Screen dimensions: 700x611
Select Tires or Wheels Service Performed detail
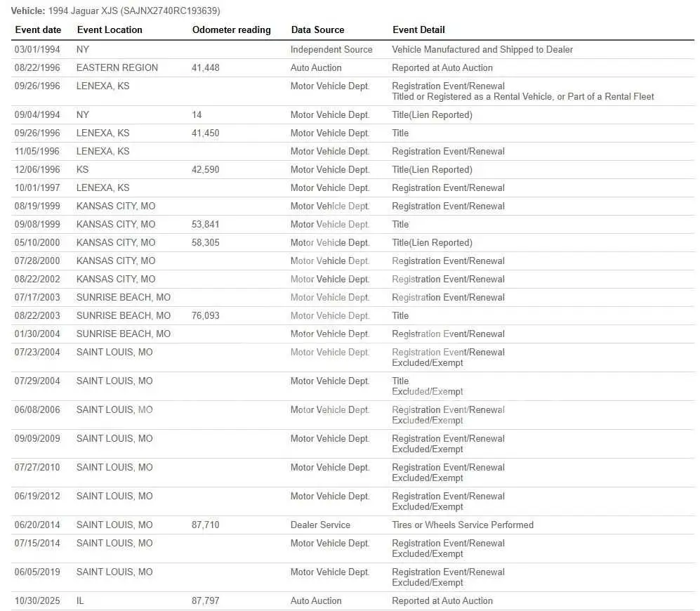[x=463, y=525]
